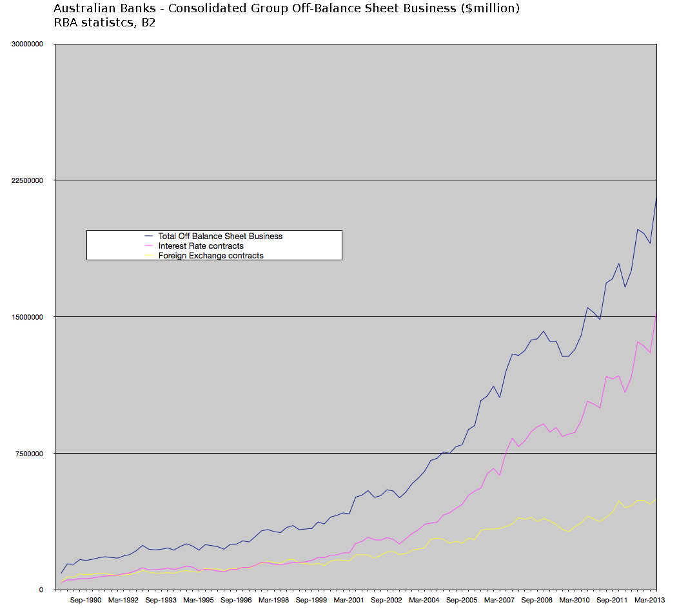Select the 22500000 y-axis label
The width and height of the screenshot is (688, 616).
(27, 180)
